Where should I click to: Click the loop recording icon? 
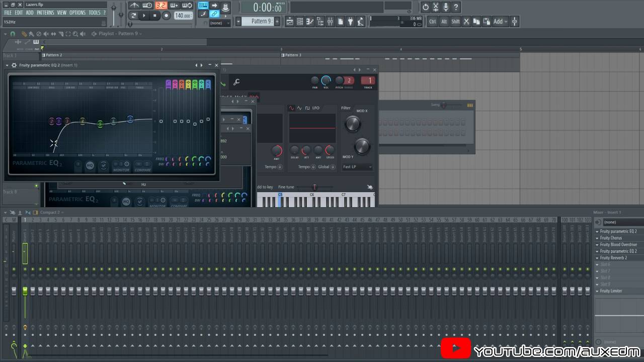tap(187, 6)
